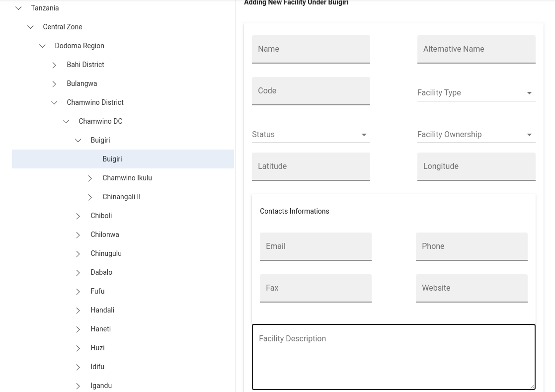Expand the Huzi node
Screen dimensions: 555x392
78,348
